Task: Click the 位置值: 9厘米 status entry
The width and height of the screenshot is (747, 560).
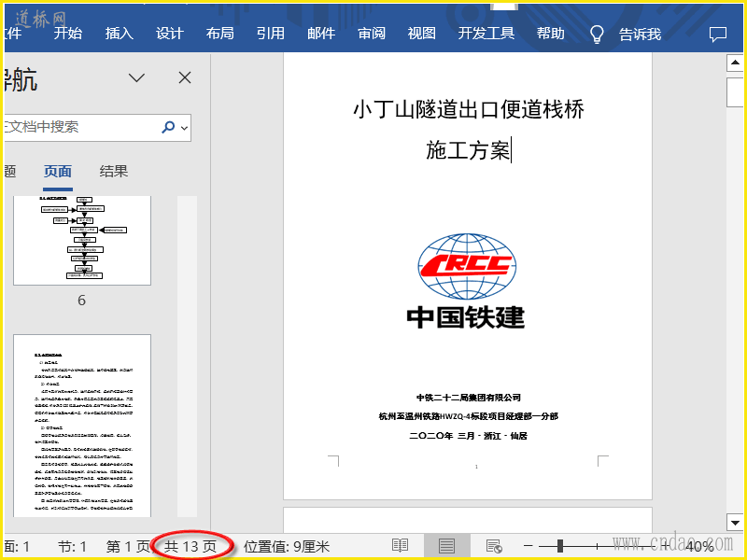Action: tap(287, 547)
